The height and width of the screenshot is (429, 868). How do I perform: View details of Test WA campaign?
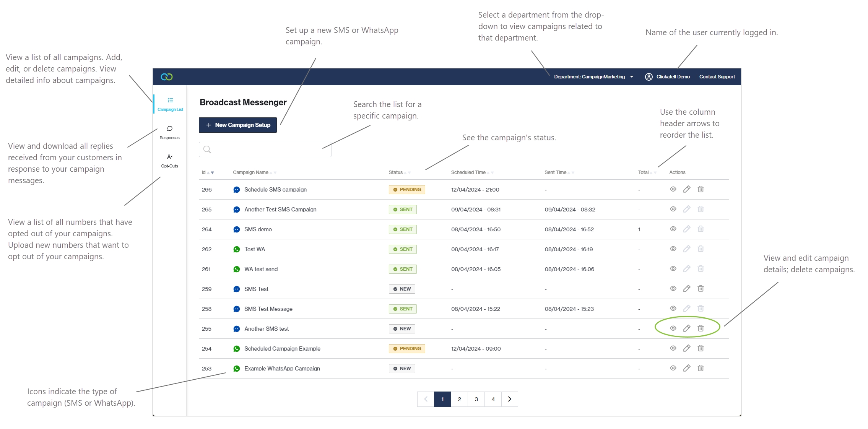click(x=673, y=249)
